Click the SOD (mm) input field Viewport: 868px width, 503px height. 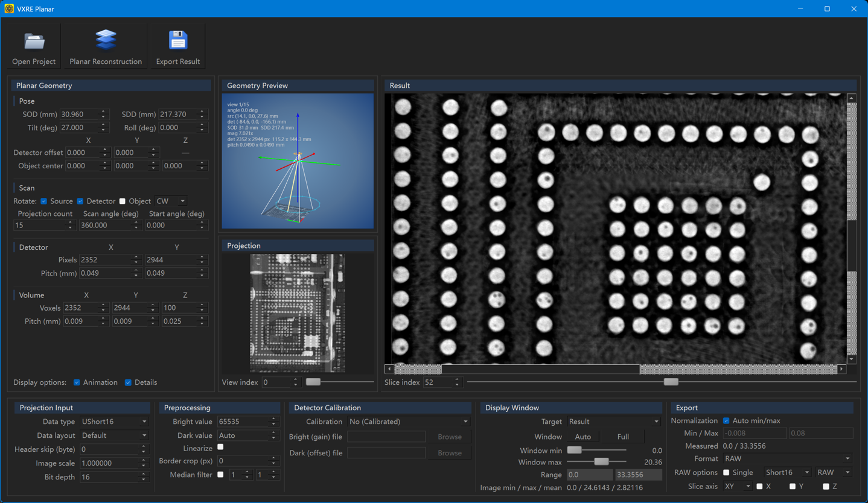click(x=83, y=114)
